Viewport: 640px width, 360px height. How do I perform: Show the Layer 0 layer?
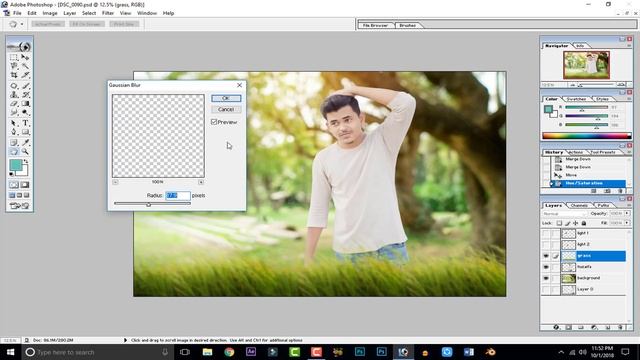[546, 289]
